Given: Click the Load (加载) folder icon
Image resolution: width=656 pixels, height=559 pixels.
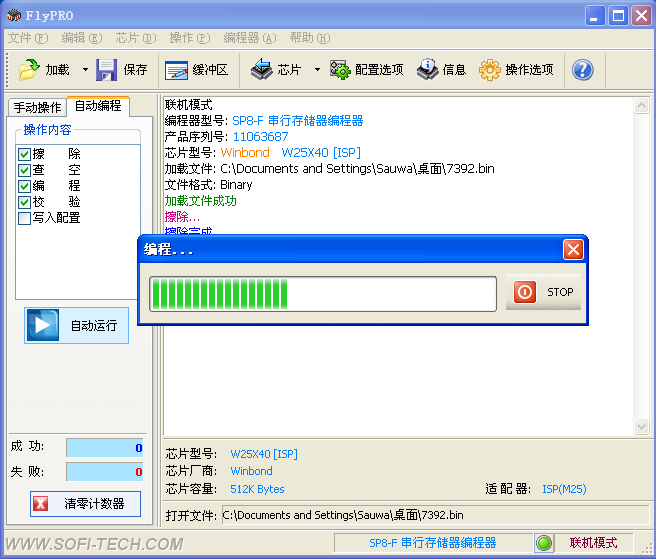Looking at the screenshot, I should (29, 70).
